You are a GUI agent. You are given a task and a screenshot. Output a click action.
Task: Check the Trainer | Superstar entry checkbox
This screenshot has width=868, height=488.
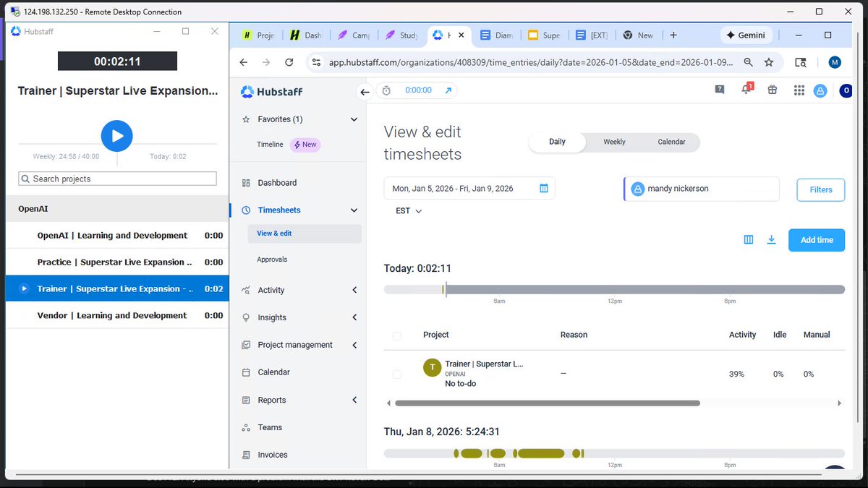(396, 374)
